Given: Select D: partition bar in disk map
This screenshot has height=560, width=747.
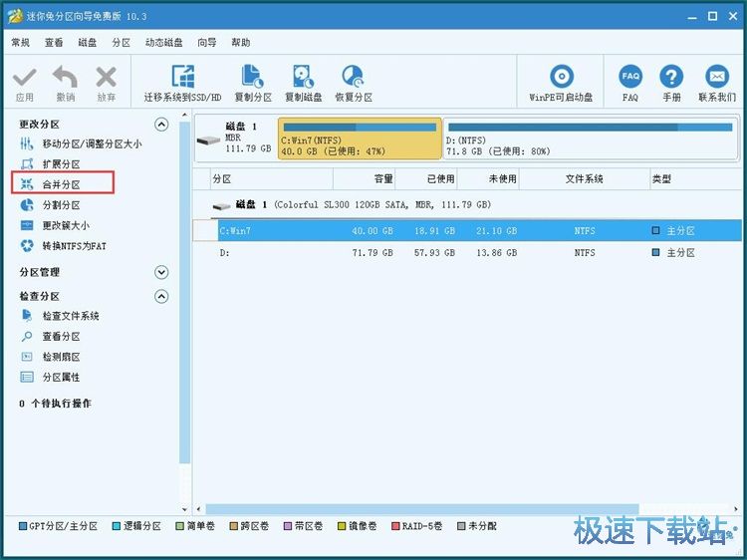Looking at the screenshot, I should [x=591, y=139].
